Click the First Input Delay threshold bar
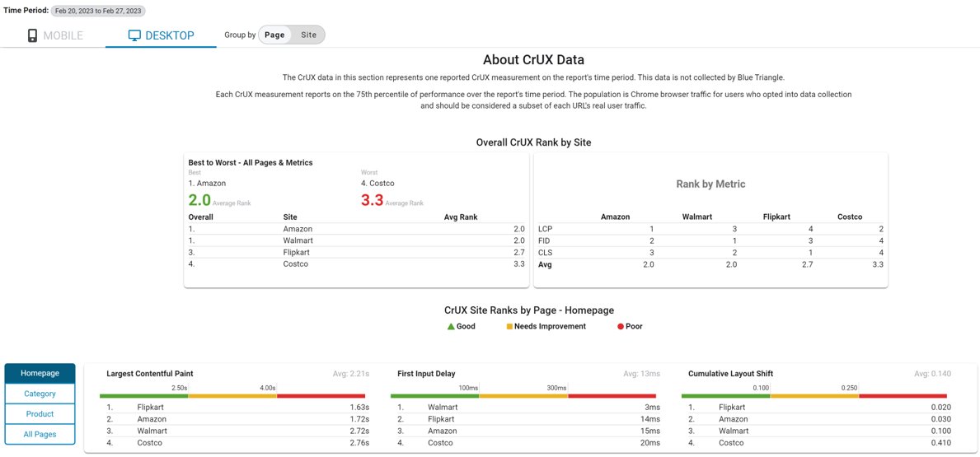 tap(523, 396)
